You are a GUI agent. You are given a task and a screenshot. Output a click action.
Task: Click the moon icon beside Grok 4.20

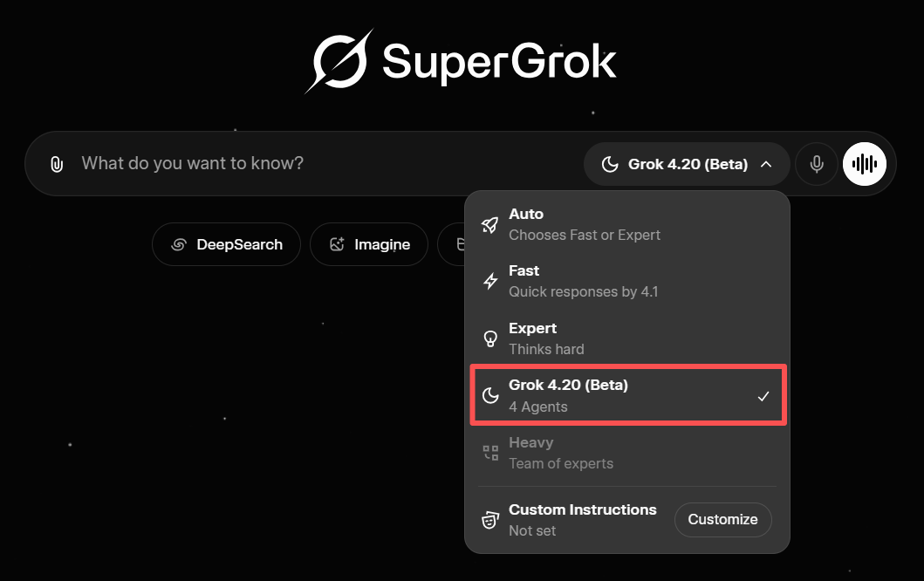coord(489,394)
